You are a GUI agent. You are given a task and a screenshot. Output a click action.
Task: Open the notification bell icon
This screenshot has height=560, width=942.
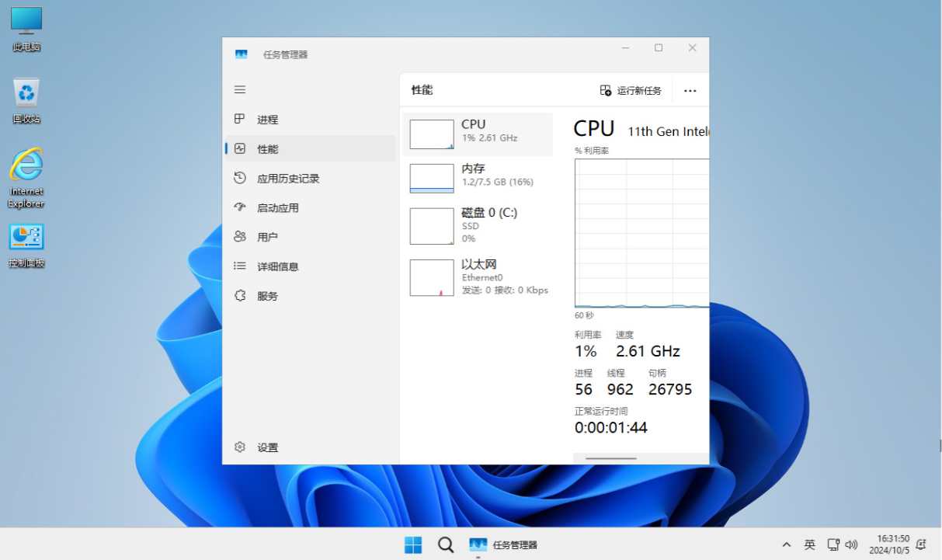tap(921, 544)
